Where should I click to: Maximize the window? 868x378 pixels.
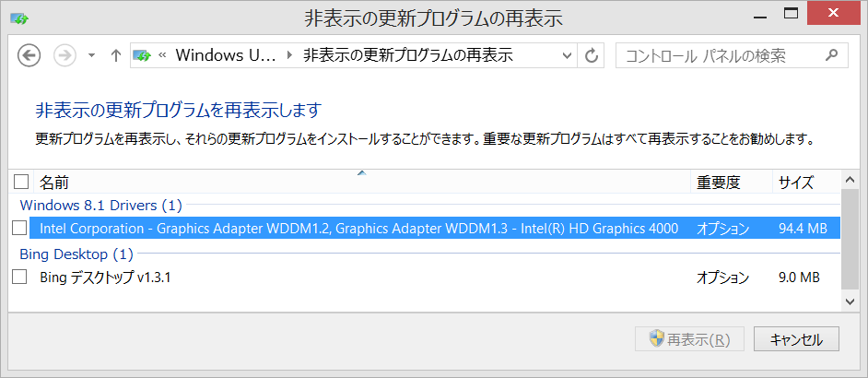pos(790,13)
